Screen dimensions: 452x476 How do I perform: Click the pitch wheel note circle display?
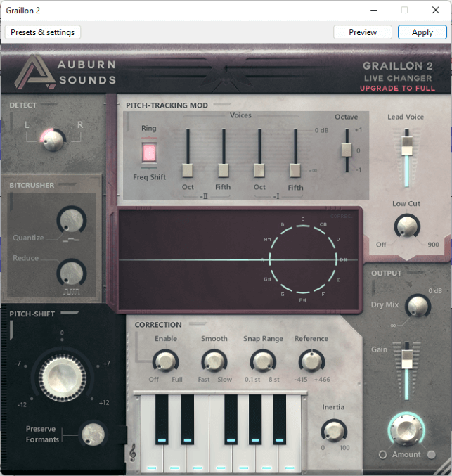point(303,259)
